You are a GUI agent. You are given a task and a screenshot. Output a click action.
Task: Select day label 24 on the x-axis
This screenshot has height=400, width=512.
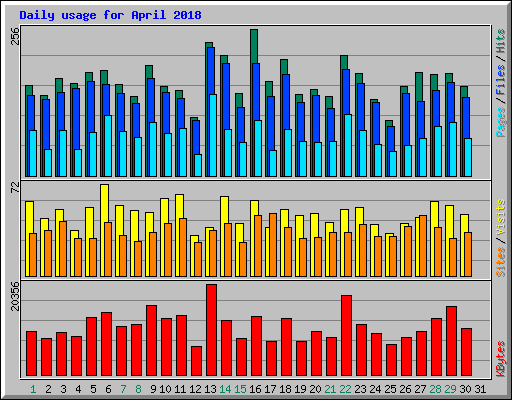coord(375,389)
